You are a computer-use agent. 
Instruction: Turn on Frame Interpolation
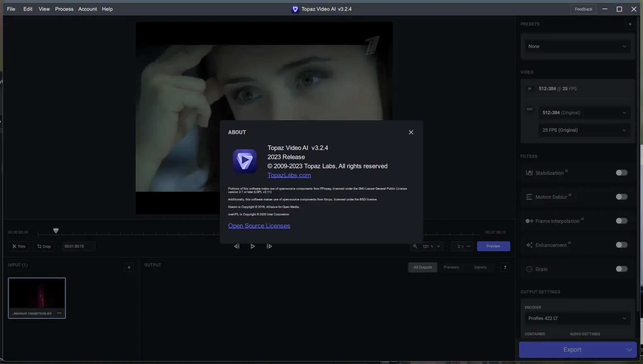[x=621, y=221]
